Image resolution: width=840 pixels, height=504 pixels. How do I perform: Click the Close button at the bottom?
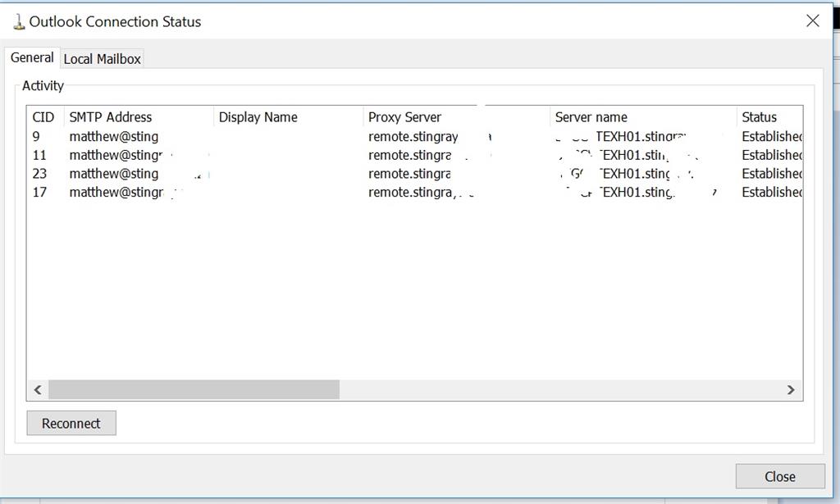(x=780, y=476)
